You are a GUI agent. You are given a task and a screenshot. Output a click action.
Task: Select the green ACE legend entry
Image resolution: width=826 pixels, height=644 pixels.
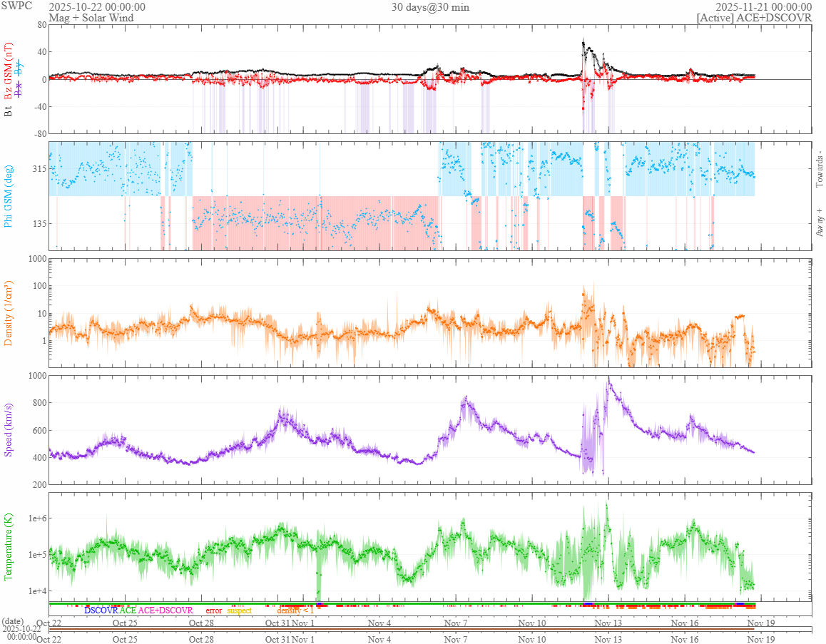coord(128,610)
